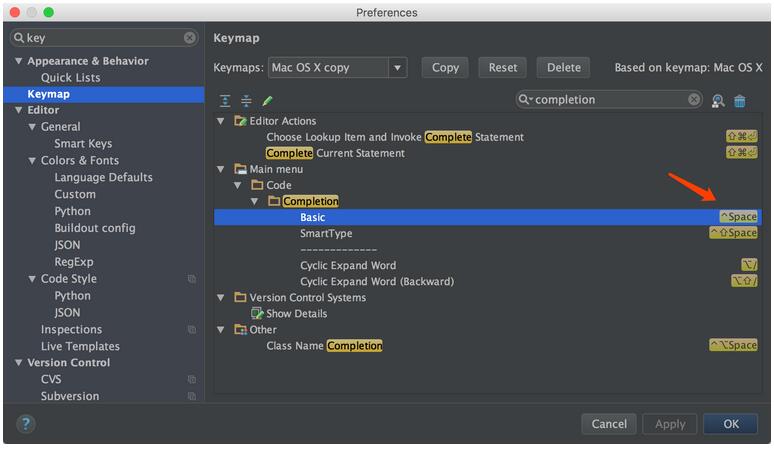Clear the key search in sidebar
The width and height of the screenshot is (774, 449).
click(190, 37)
